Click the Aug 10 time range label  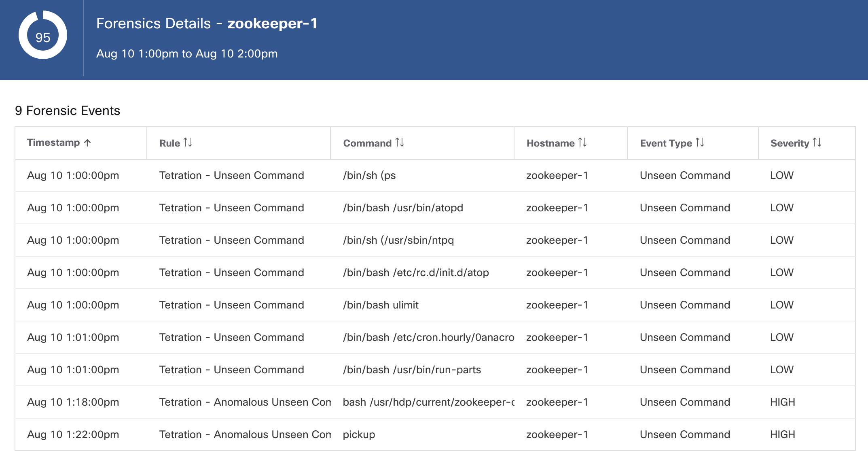[x=188, y=53]
